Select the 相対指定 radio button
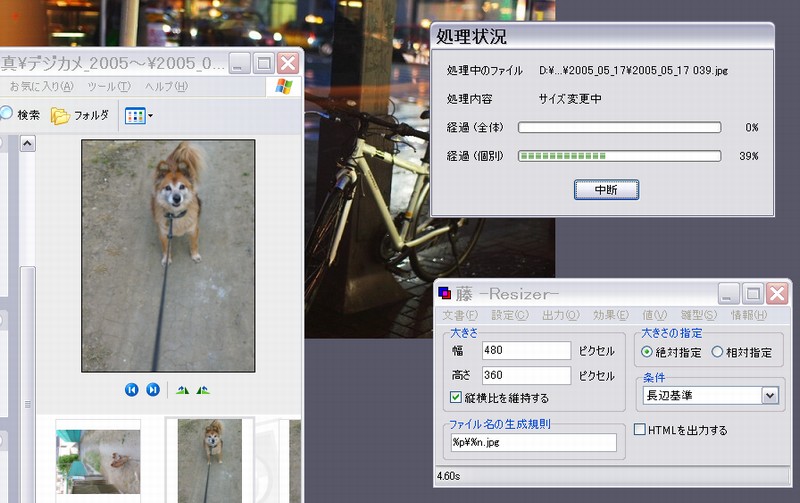 (717, 352)
